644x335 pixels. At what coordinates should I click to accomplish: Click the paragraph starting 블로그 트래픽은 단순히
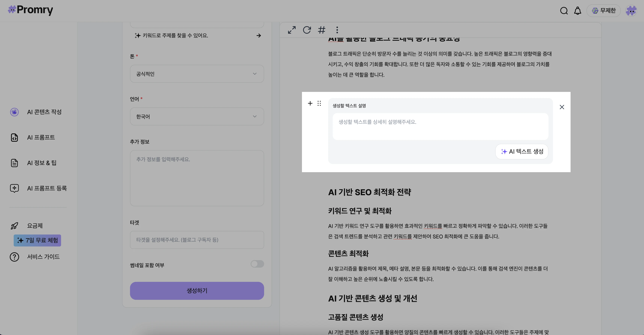[x=440, y=64]
